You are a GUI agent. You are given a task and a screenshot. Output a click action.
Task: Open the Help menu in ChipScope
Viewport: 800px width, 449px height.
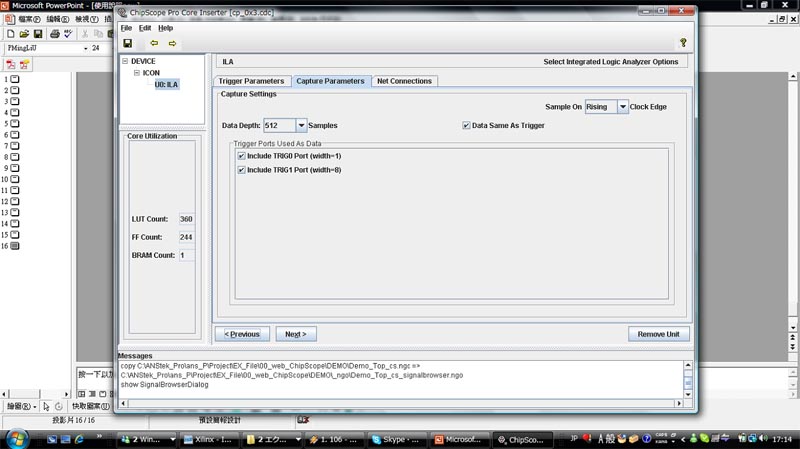point(165,28)
